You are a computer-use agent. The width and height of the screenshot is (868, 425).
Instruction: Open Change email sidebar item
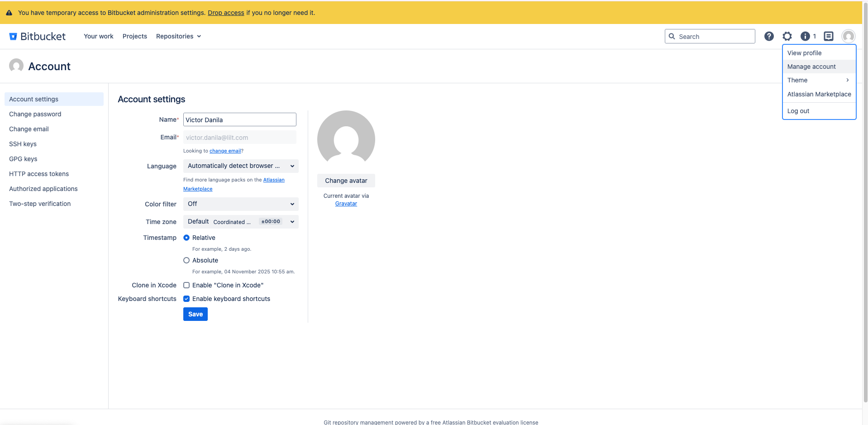pos(54,129)
